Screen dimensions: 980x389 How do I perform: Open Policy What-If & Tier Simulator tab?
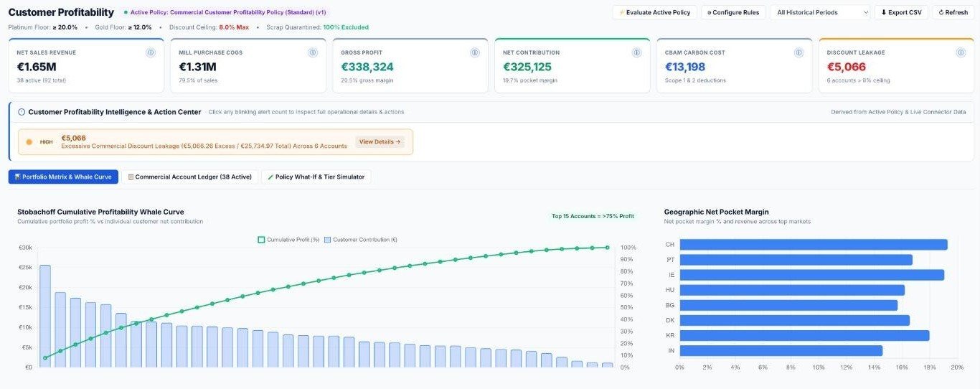click(x=316, y=177)
